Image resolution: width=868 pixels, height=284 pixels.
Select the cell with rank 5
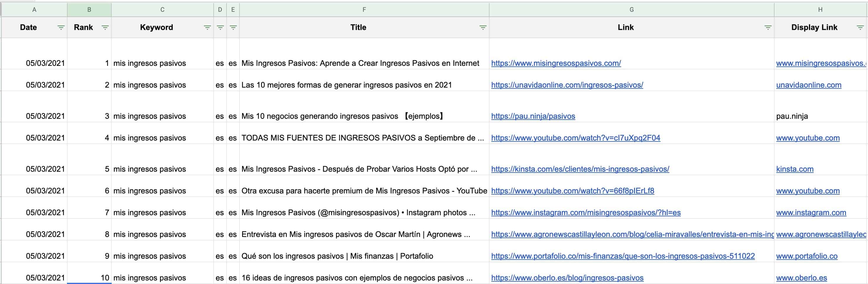point(89,160)
